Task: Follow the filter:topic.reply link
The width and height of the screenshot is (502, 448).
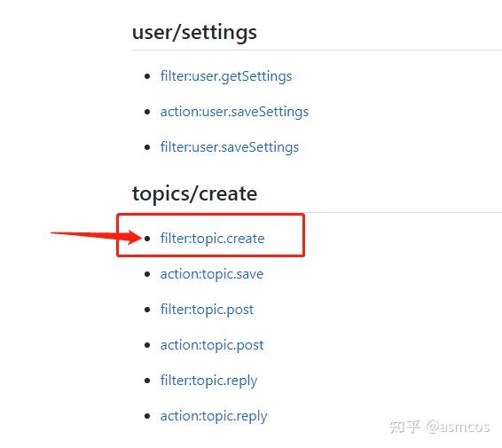Action: point(208,381)
